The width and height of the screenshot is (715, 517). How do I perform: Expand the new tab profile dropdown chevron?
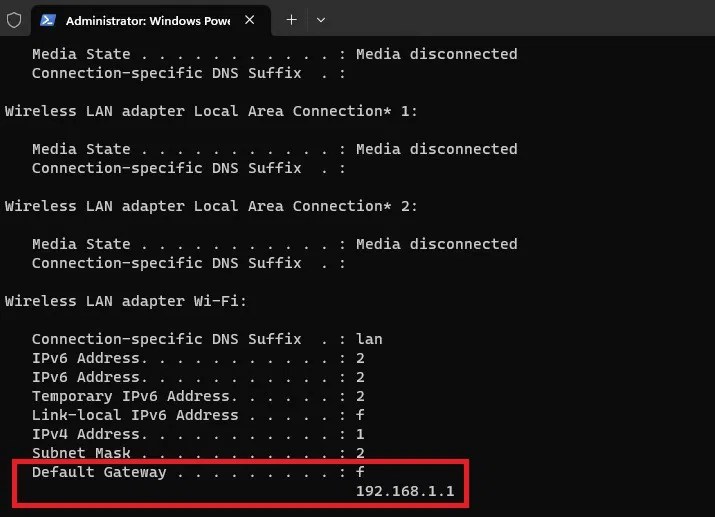[321, 20]
